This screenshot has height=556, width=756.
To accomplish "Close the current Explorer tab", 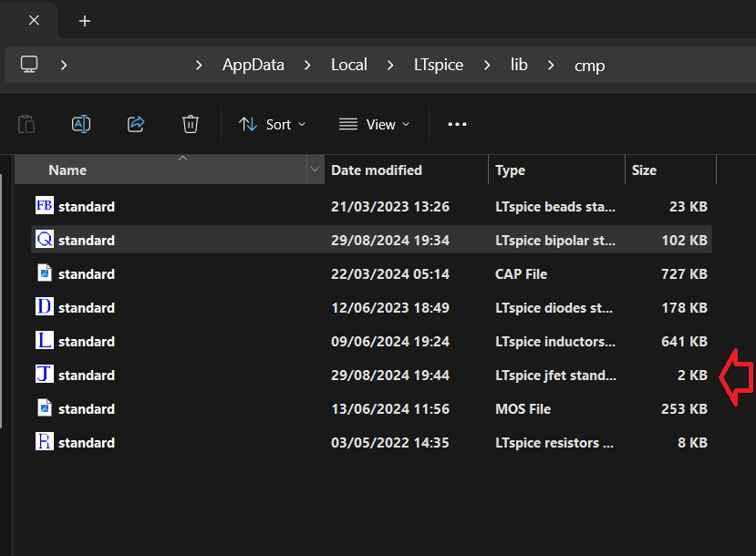I will pyautogui.click(x=34, y=20).
